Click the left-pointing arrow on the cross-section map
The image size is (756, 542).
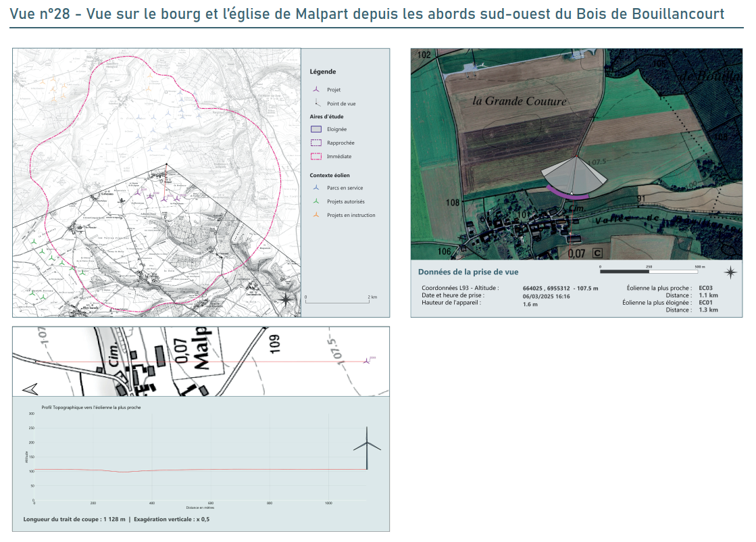click(30, 389)
